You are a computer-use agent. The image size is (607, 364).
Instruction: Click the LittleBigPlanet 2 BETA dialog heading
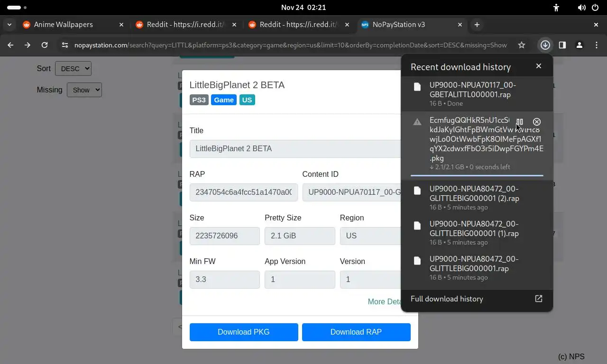coord(237,85)
